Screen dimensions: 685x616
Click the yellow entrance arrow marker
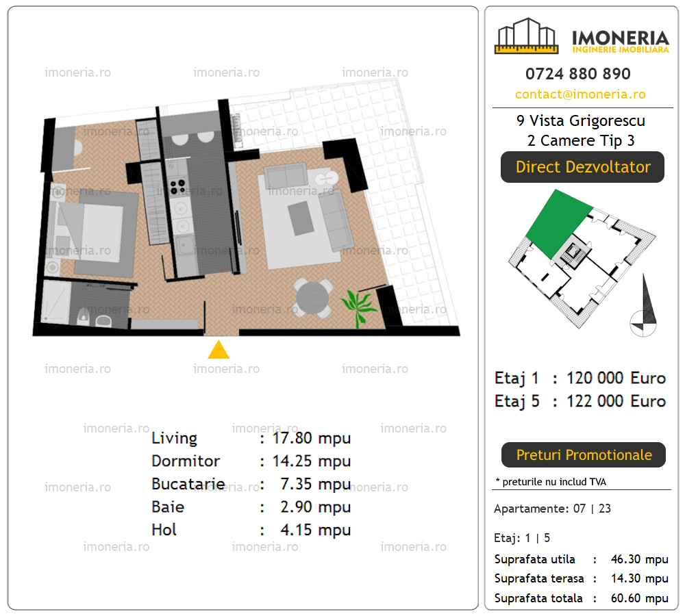[x=219, y=350]
